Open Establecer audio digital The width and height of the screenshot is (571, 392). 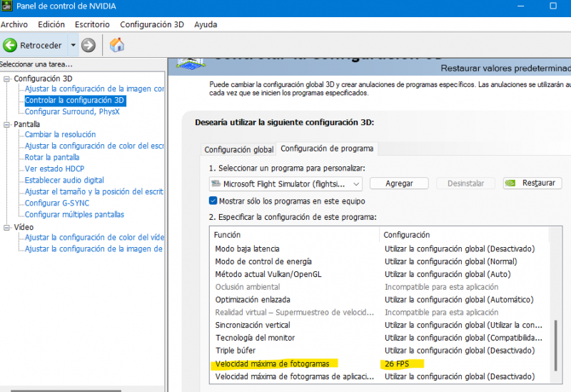pos(64,180)
